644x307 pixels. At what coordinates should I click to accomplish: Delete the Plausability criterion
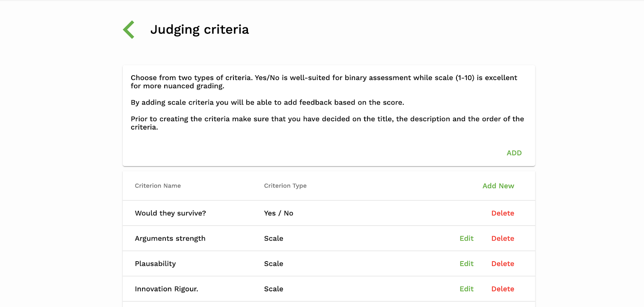tap(502, 264)
